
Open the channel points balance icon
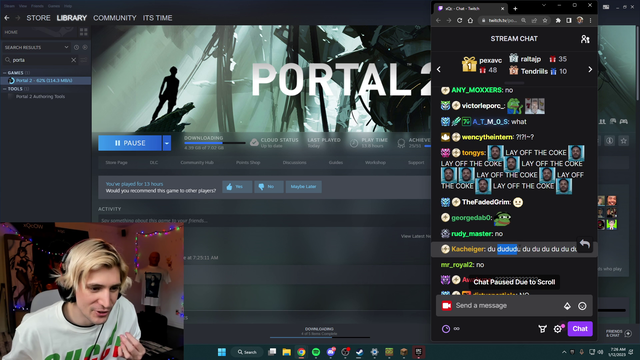[x=446, y=329]
